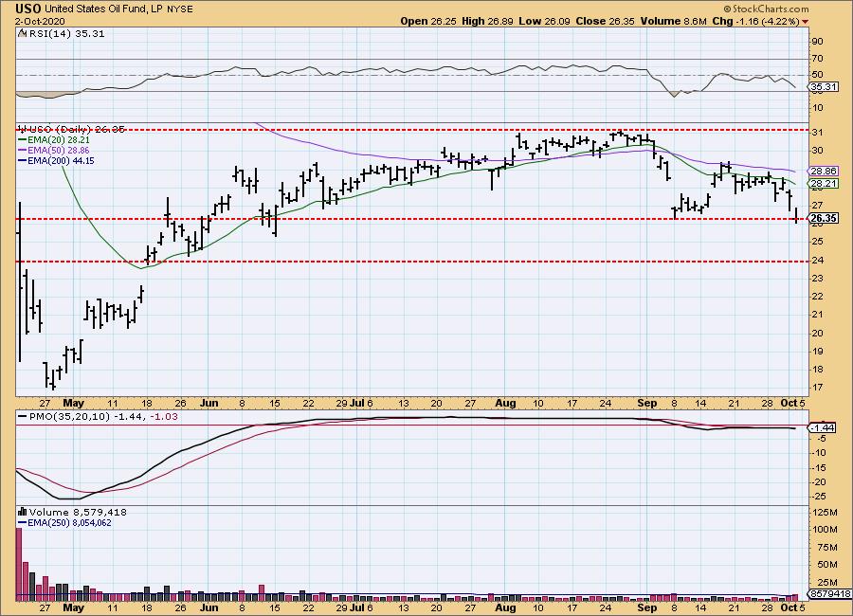The image size is (853, 616).
Task: Click the 35.31 RSI value tag on right axis
Action: [x=824, y=86]
